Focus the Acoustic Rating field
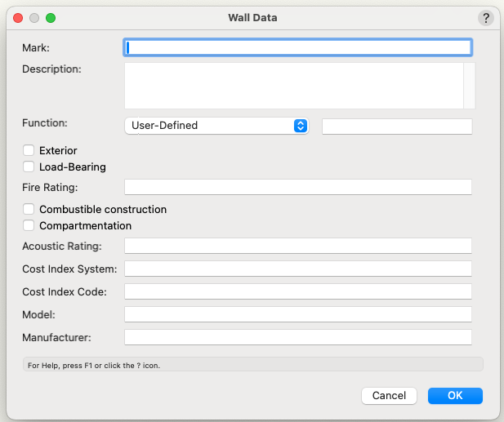 click(x=297, y=246)
